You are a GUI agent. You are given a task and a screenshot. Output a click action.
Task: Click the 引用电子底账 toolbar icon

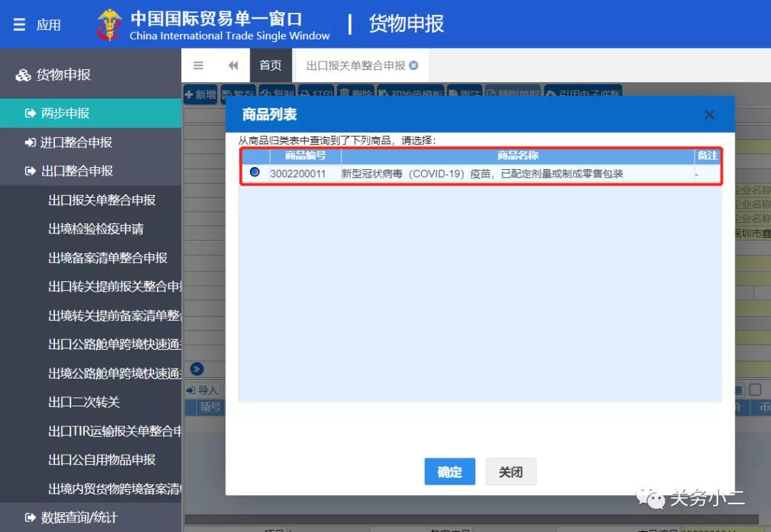[583, 94]
